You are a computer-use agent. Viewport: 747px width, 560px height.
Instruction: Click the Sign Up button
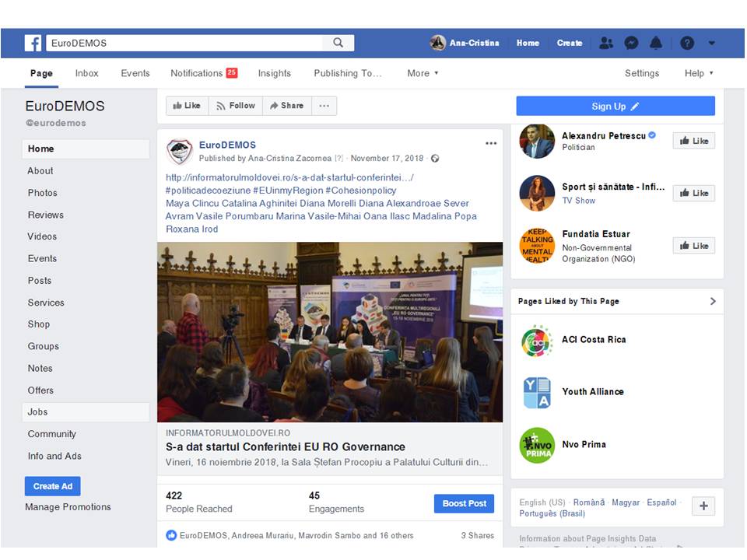coord(615,107)
